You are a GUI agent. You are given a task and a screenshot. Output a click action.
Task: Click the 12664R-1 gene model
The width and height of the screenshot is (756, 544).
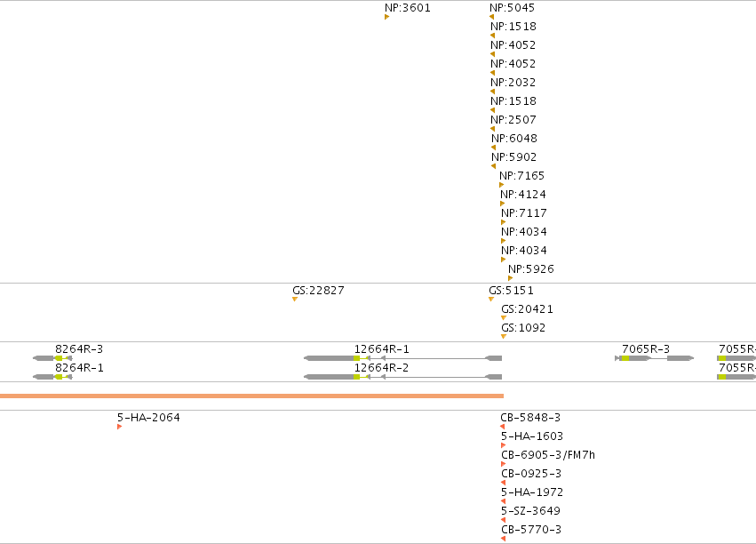click(403, 358)
